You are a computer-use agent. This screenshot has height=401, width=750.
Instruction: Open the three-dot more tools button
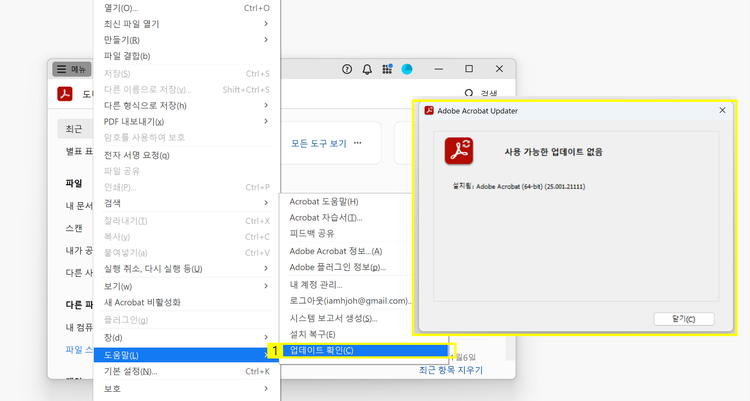358,143
